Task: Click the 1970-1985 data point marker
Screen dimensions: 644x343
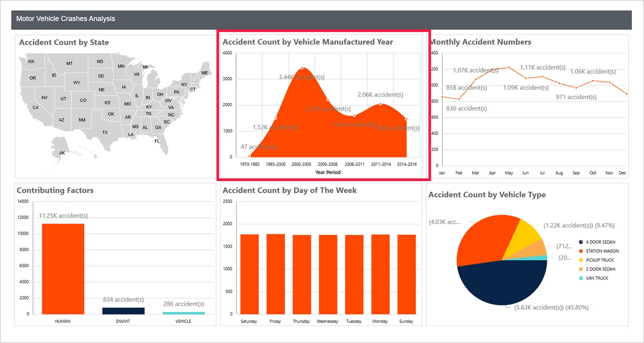Action: (250, 156)
